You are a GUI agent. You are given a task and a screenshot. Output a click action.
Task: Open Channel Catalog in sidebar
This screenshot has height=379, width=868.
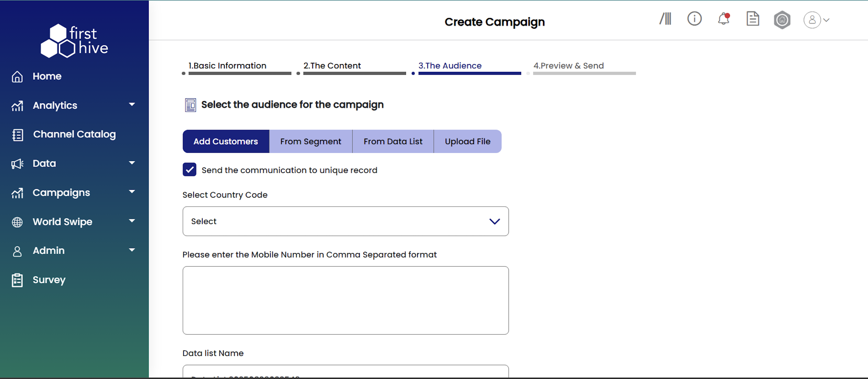(x=75, y=134)
